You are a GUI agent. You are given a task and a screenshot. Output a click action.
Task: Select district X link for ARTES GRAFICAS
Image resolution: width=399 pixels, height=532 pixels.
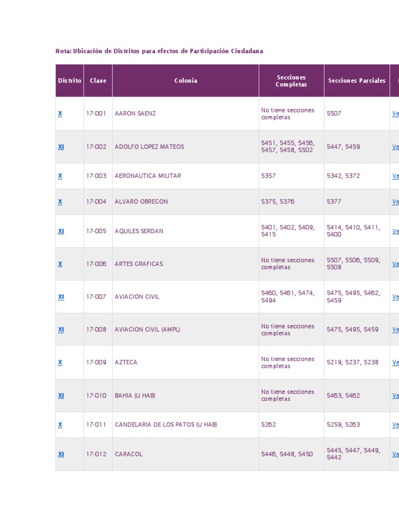click(60, 264)
